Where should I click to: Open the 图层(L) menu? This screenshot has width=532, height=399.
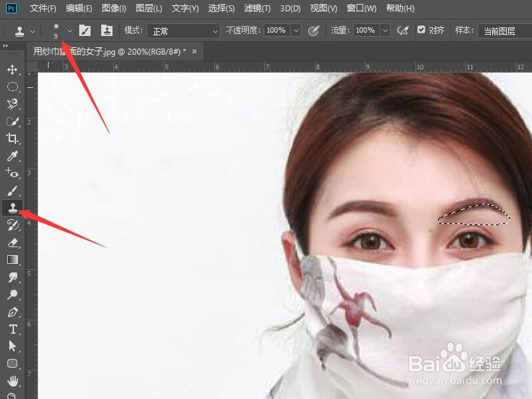click(x=149, y=9)
